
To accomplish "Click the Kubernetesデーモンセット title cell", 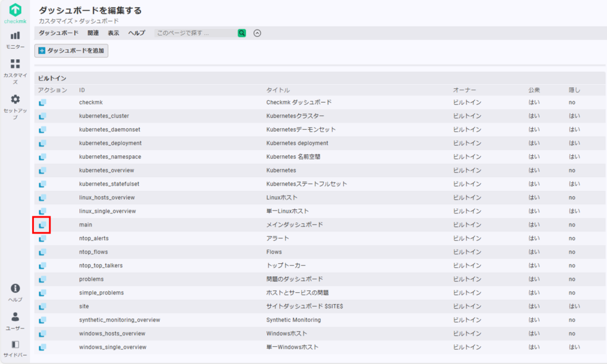I will (x=301, y=130).
